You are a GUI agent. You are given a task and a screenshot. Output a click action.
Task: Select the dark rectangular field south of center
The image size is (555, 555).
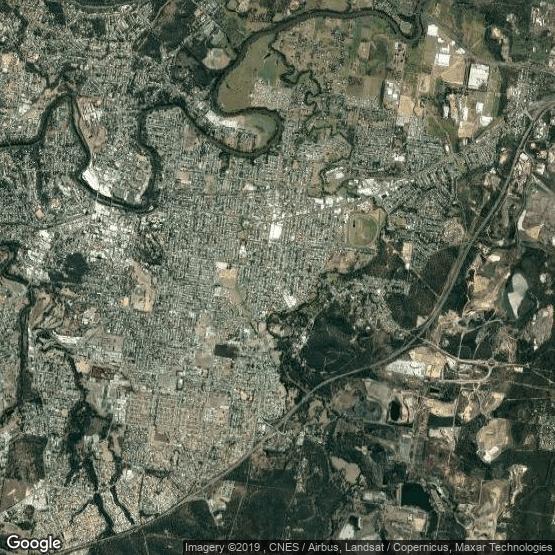point(226,350)
